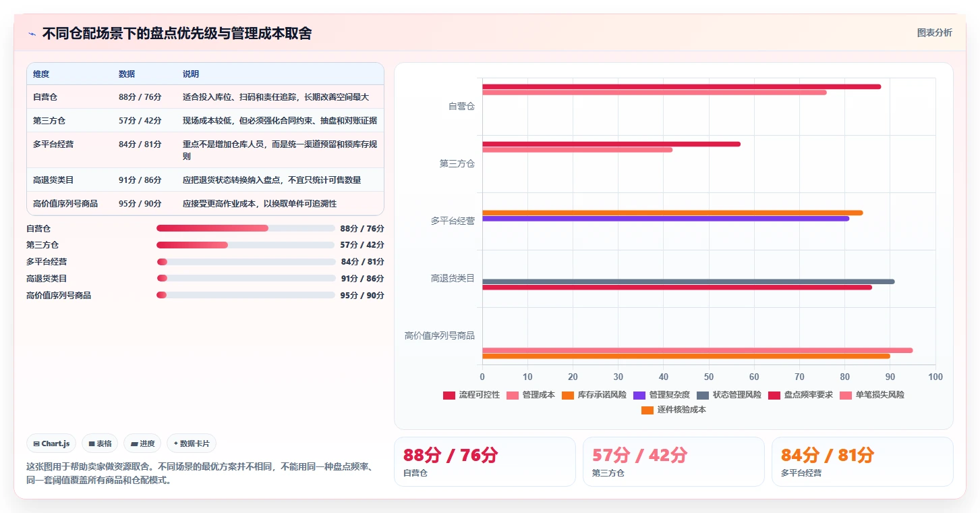This screenshot has width=980, height=513.
Task: Click the gray bar for 高退货类目 in chart
Action: coord(689,281)
